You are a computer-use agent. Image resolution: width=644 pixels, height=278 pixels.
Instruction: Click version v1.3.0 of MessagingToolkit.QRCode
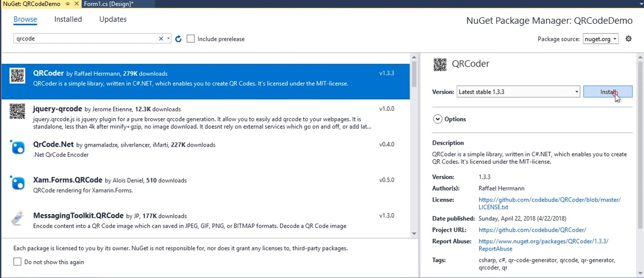tap(387, 216)
